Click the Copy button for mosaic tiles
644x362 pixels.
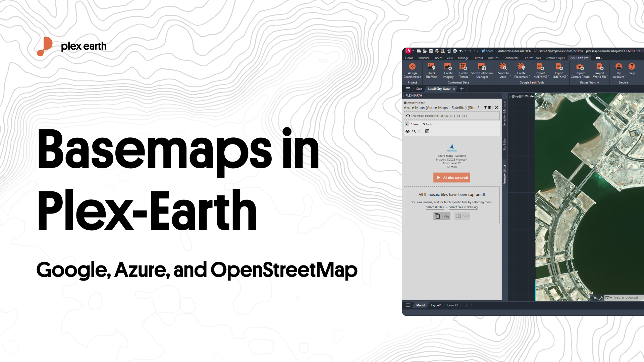click(442, 216)
